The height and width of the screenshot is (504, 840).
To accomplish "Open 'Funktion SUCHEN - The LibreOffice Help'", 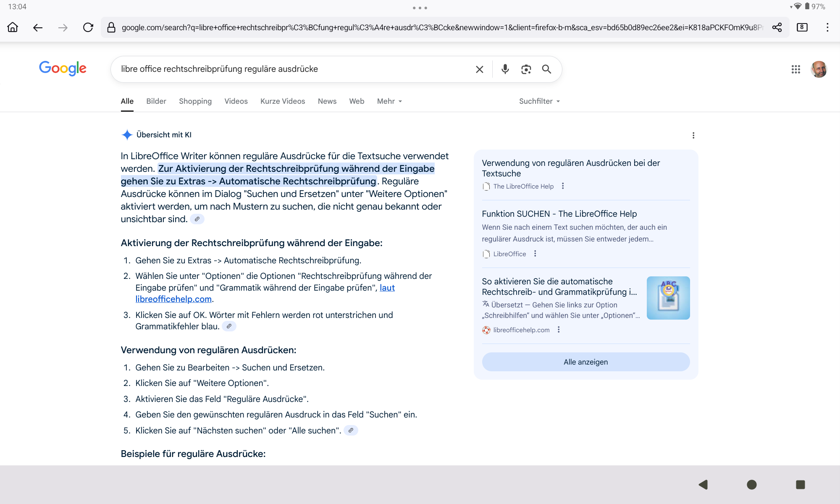I will coord(559,214).
